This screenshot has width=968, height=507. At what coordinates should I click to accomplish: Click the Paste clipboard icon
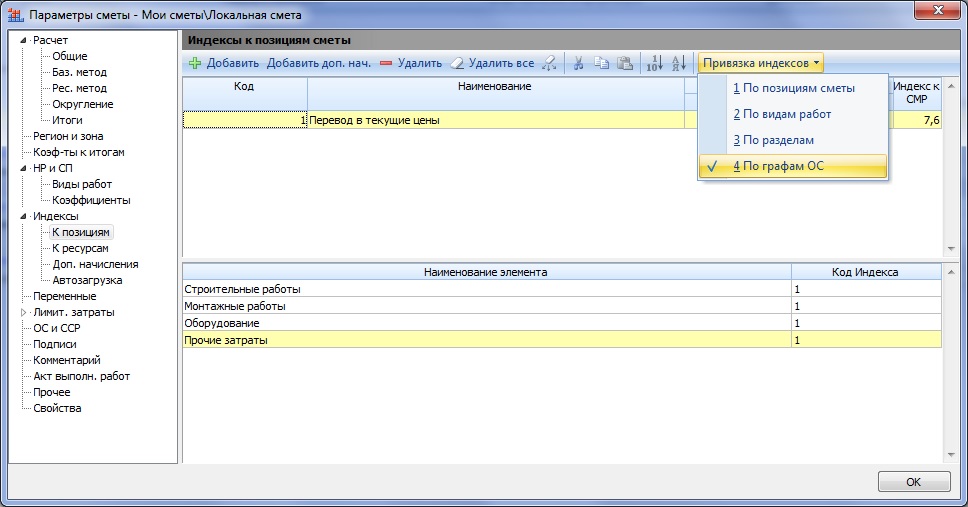[x=625, y=63]
